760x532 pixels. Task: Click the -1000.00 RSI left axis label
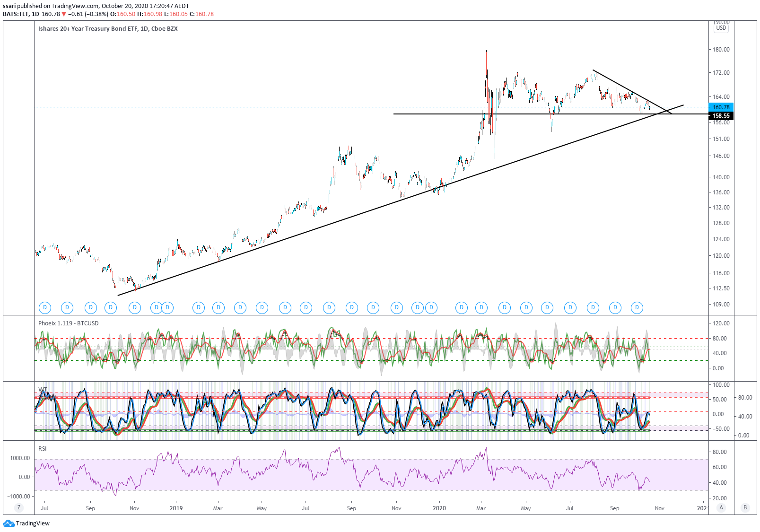point(19,497)
